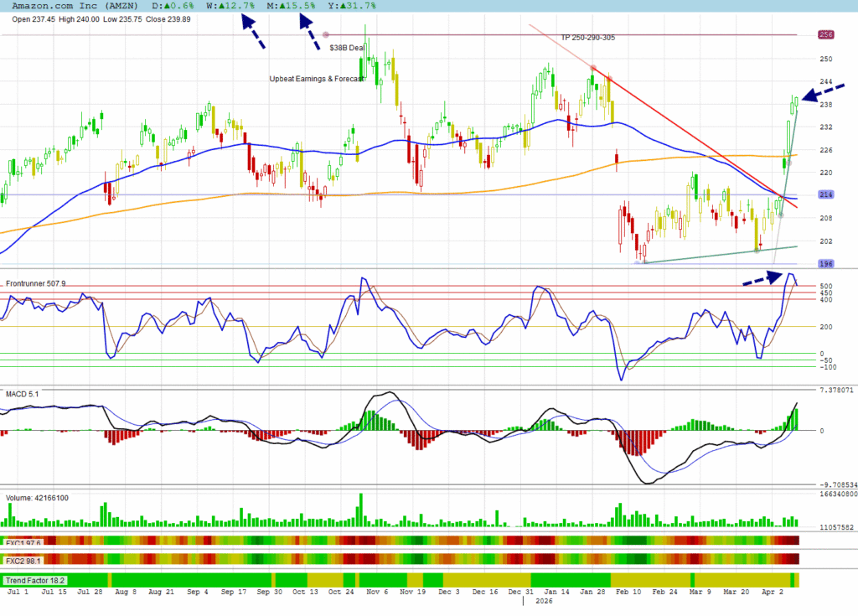Click the MACD 5.1 indicator label
The width and height of the screenshot is (858, 616).
23,393
